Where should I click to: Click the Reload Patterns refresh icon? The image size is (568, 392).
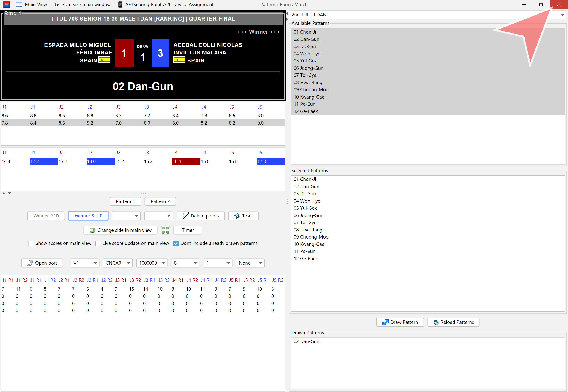436,322
